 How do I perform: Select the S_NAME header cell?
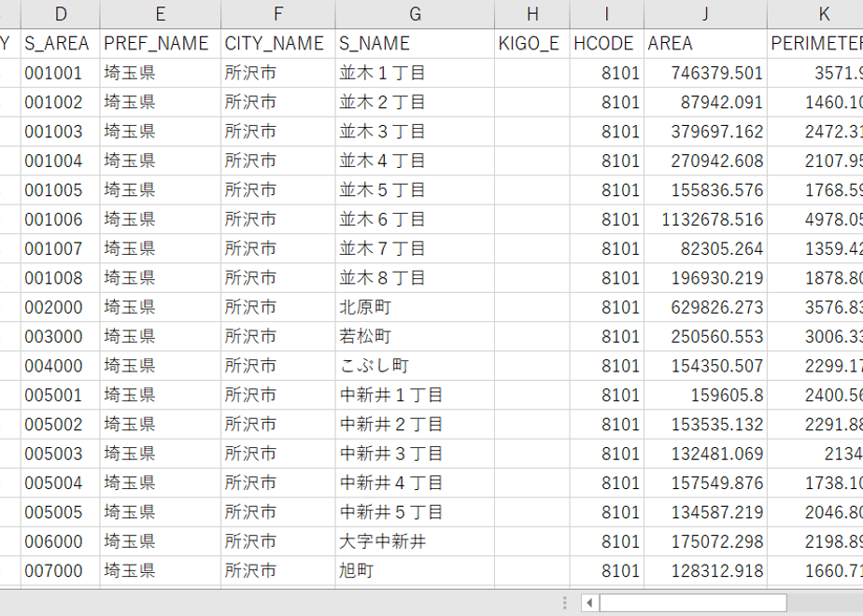pyautogui.click(x=415, y=44)
